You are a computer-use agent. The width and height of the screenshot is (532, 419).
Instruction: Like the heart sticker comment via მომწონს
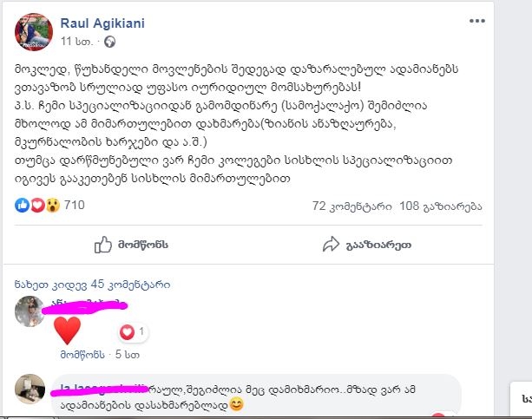82,355
